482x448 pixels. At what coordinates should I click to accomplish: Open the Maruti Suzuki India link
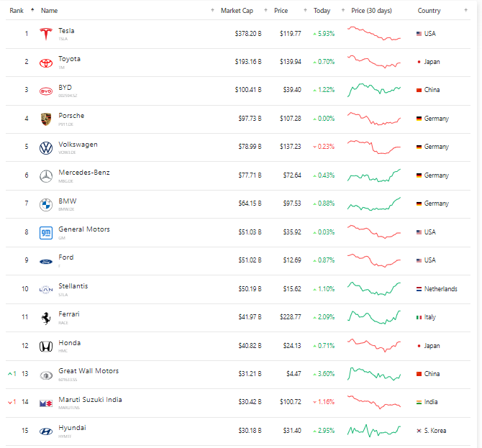tap(90, 399)
